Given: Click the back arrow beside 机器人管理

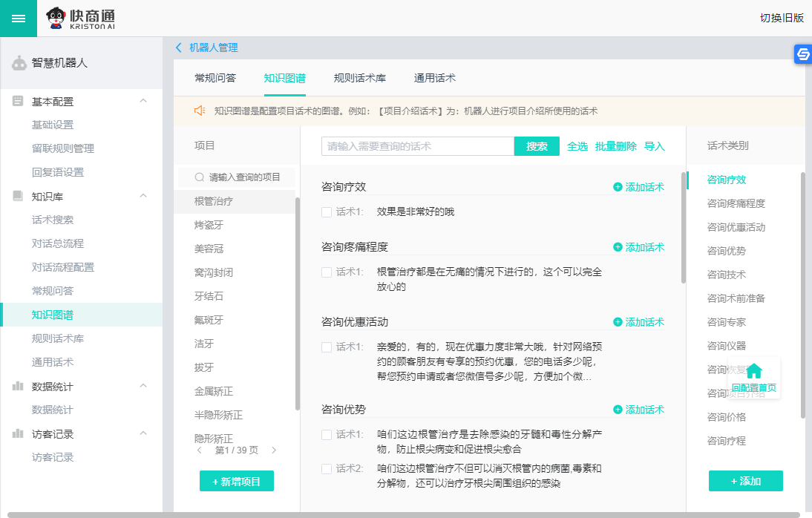Looking at the screenshot, I should pyautogui.click(x=179, y=47).
